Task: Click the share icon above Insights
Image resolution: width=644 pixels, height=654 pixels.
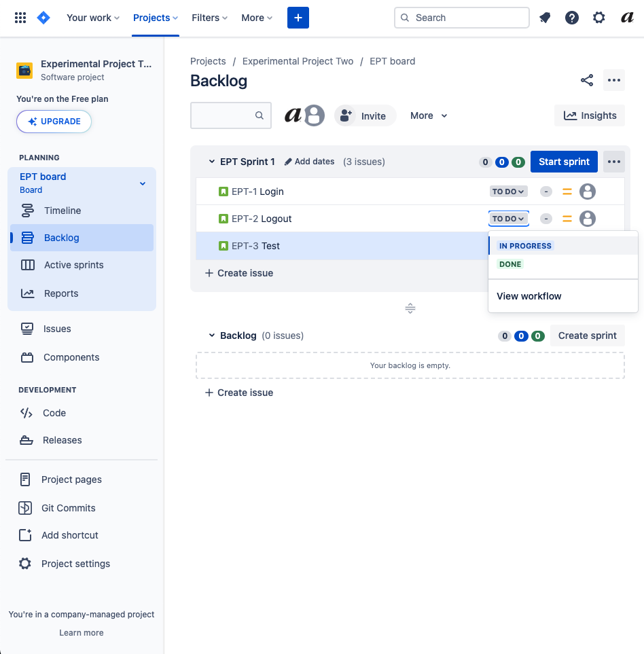Action: 586,80
